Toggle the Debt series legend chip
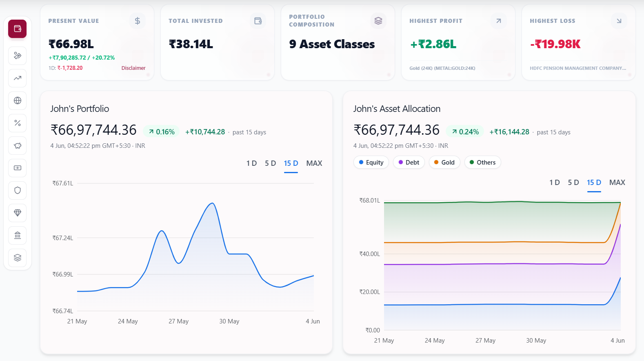Viewport: 644px width, 361px height. coord(409,163)
